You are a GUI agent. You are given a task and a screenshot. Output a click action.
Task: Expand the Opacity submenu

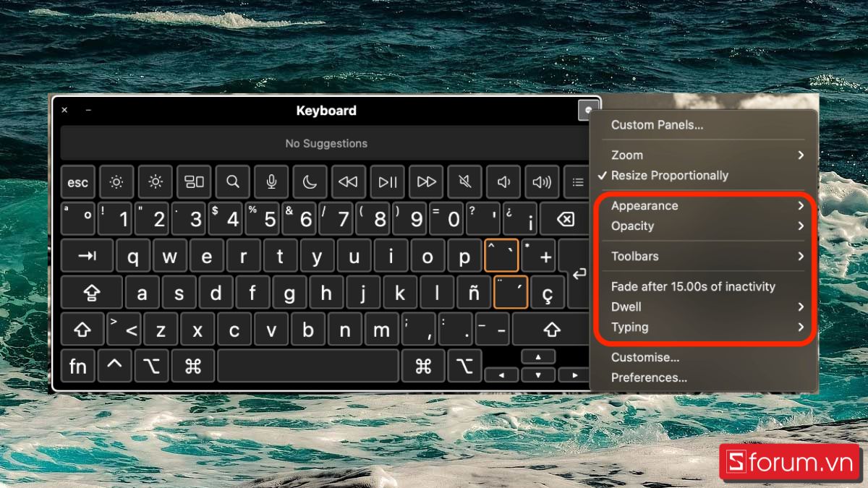coord(703,226)
